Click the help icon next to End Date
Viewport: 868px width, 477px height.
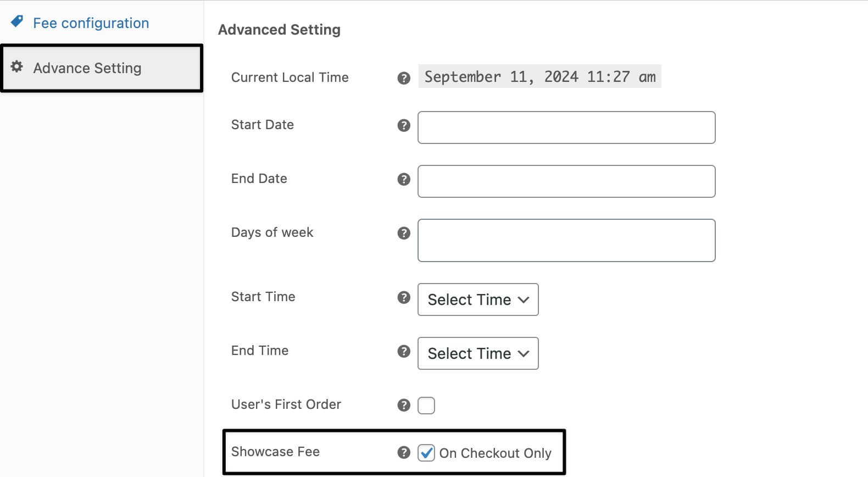[x=403, y=179]
